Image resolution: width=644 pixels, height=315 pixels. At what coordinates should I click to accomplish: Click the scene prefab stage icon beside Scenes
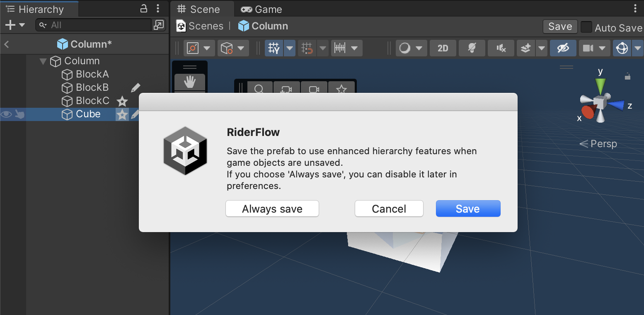[181, 26]
